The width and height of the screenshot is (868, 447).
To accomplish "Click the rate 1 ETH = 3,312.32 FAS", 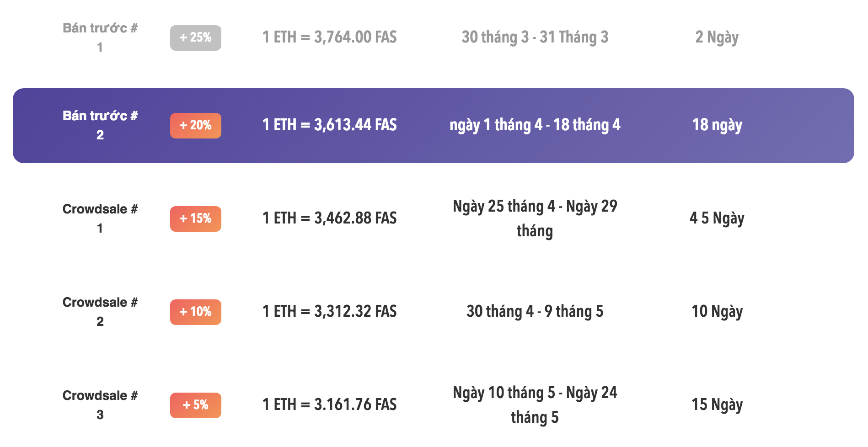I will tap(330, 311).
